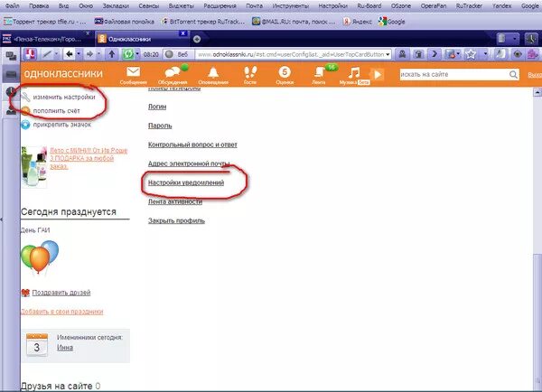Click the orange play button beside Музыка

[x=377, y=74]
